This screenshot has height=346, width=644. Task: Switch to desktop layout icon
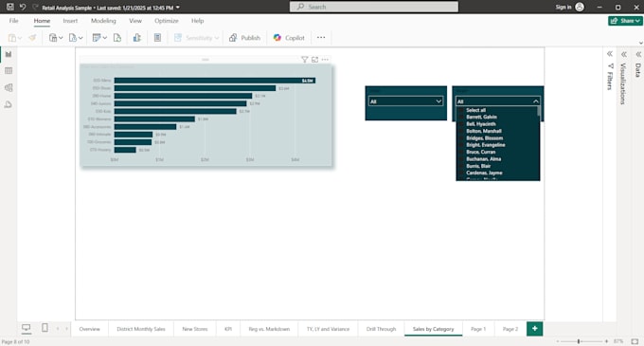point(26,328)
